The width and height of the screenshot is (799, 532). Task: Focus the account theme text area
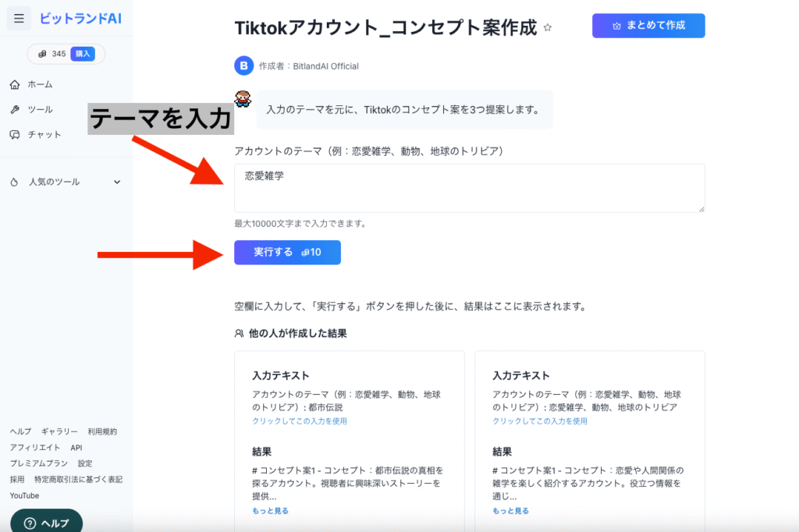pos(469,188)
